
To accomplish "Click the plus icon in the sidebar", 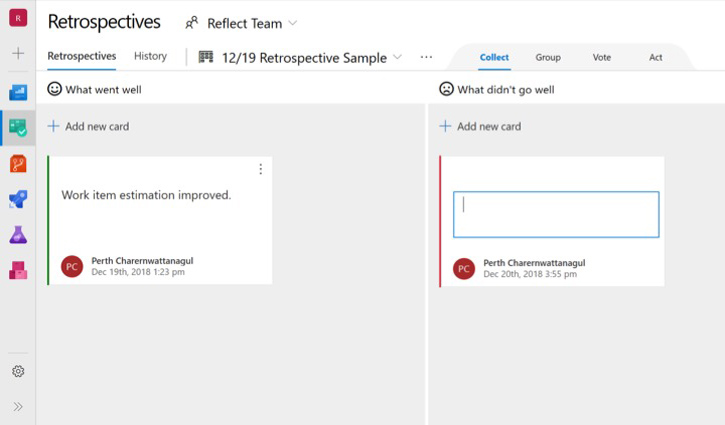I will [x=18, y=53].
